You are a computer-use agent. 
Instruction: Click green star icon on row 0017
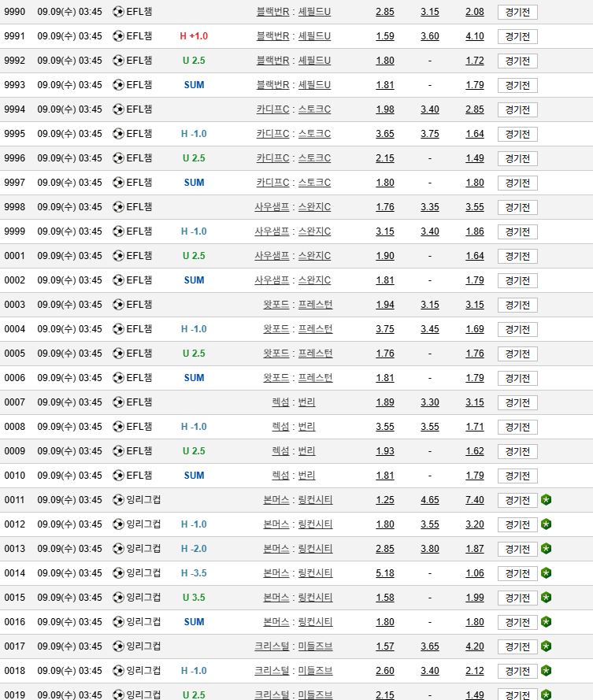point(546,646)
